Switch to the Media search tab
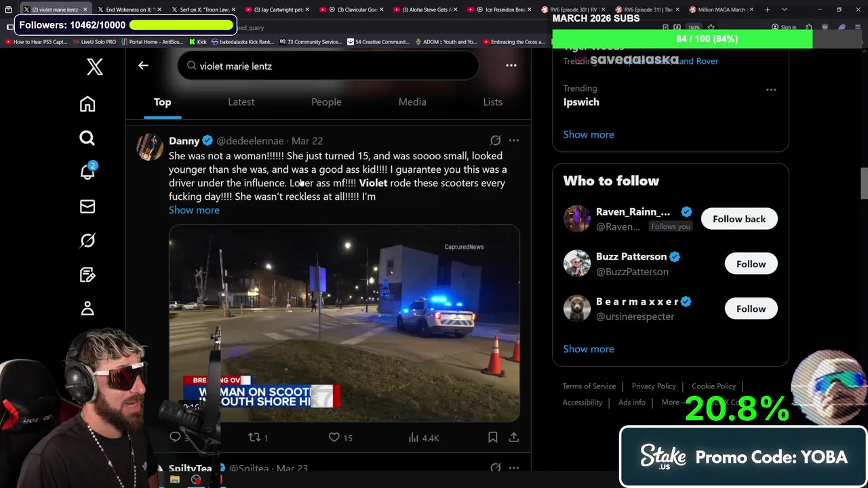This screenshot has width=868, height=488. pyautogui.click(x=412, y=102)
